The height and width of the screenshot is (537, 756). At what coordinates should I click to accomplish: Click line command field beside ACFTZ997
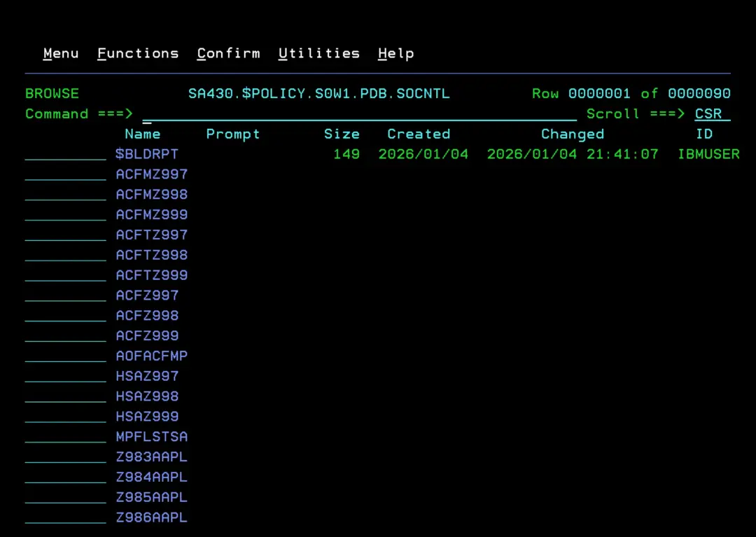pyautogui.click(x=66, y=235)
